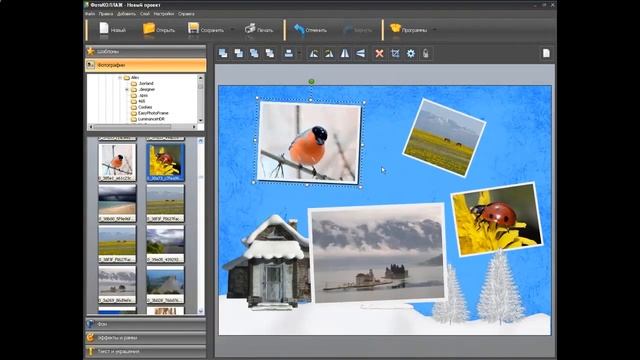Bring selected layer to front
640x360 pixels.
[x=223, y=53]
